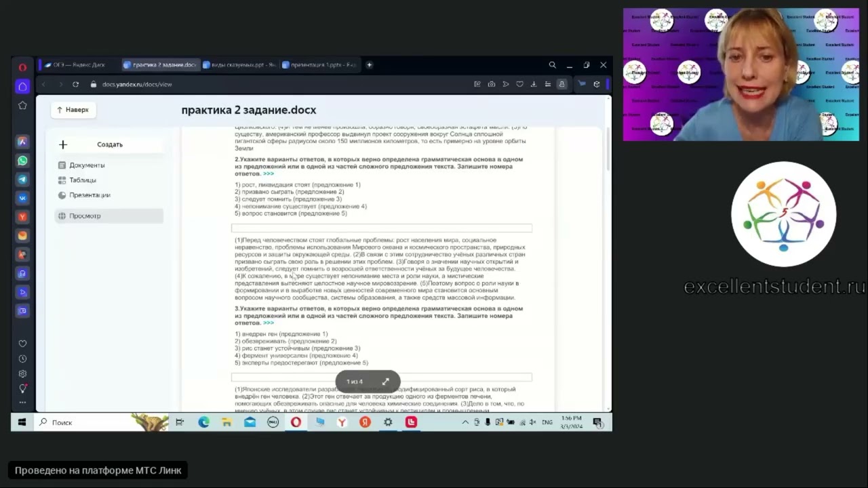Click Task View icon on taskbar

[180, 422]
